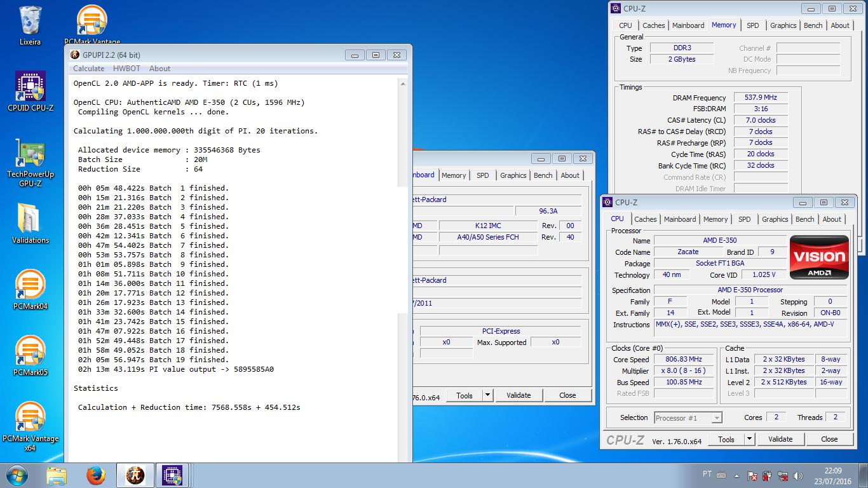868x488 pixels.
Task: Click Validate in the front CPU-Z window
Action: click(780, 439)
